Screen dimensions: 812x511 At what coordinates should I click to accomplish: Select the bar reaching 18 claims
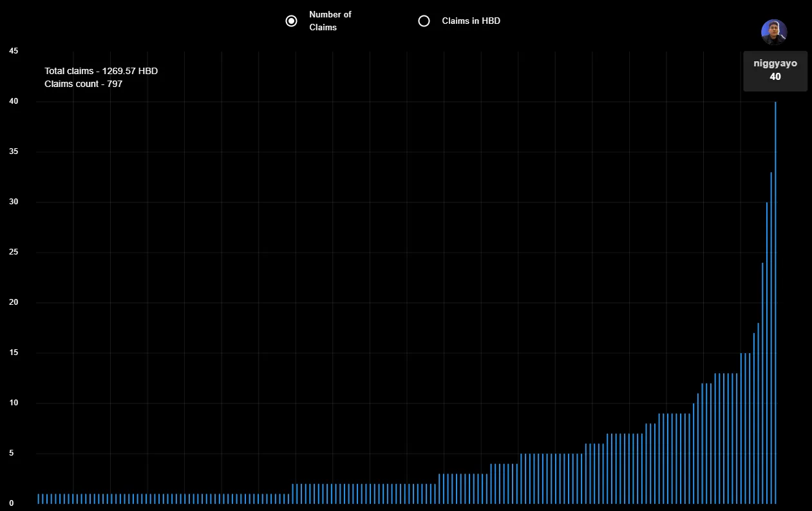[758, 413]
